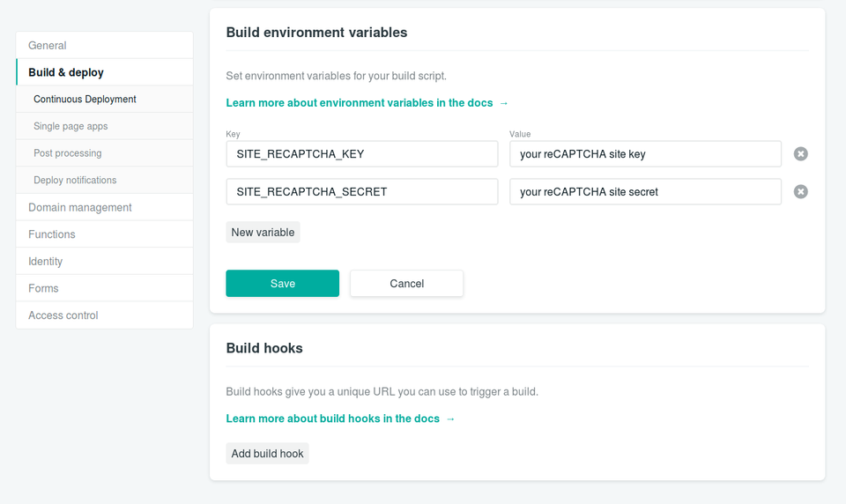
Task: Click the Add build hook button
Action: click(x=267, y=454)
